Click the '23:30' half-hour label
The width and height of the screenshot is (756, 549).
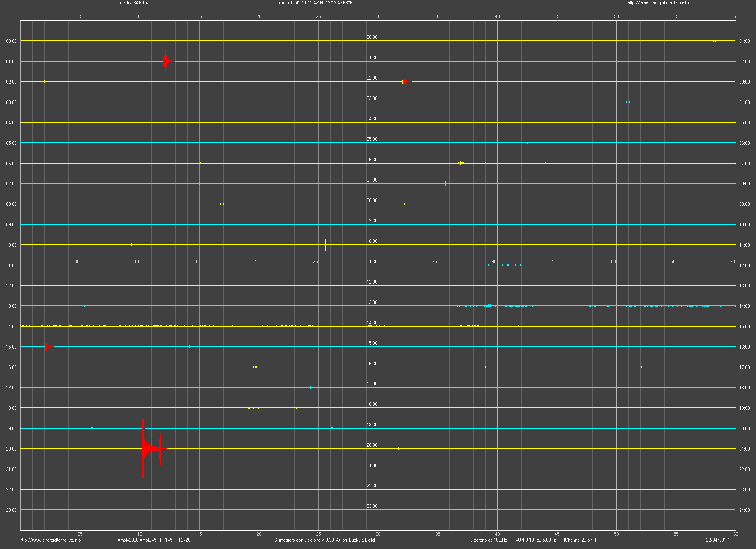[372, 506]
